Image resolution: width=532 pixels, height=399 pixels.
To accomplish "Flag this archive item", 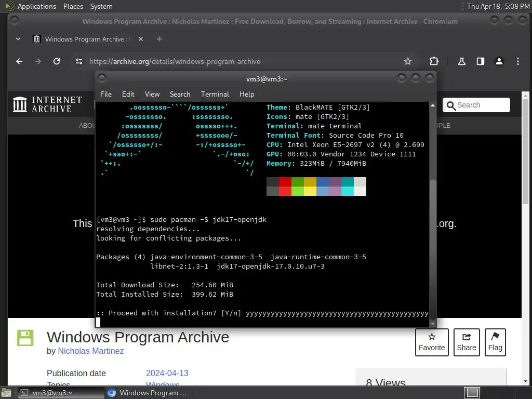I will coord(495,342).
